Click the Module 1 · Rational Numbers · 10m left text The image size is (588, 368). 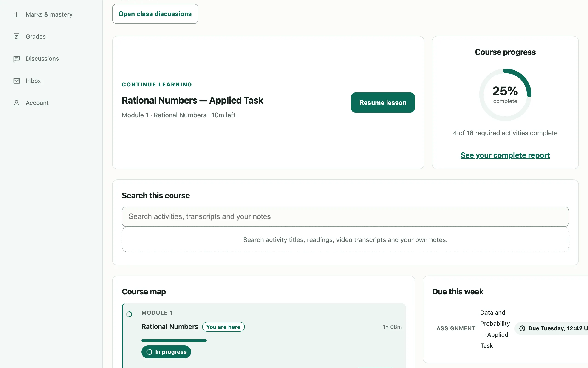(178, 115)
